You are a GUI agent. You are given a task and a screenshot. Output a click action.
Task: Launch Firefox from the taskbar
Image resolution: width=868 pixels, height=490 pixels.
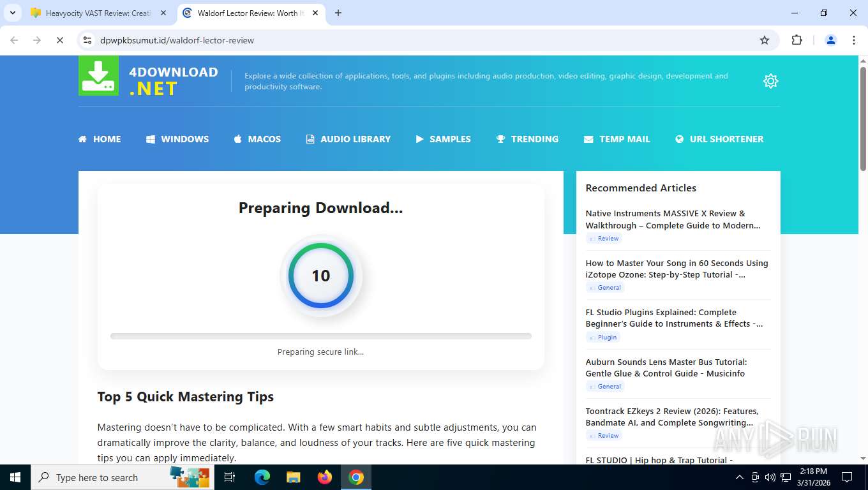(325, 477)
